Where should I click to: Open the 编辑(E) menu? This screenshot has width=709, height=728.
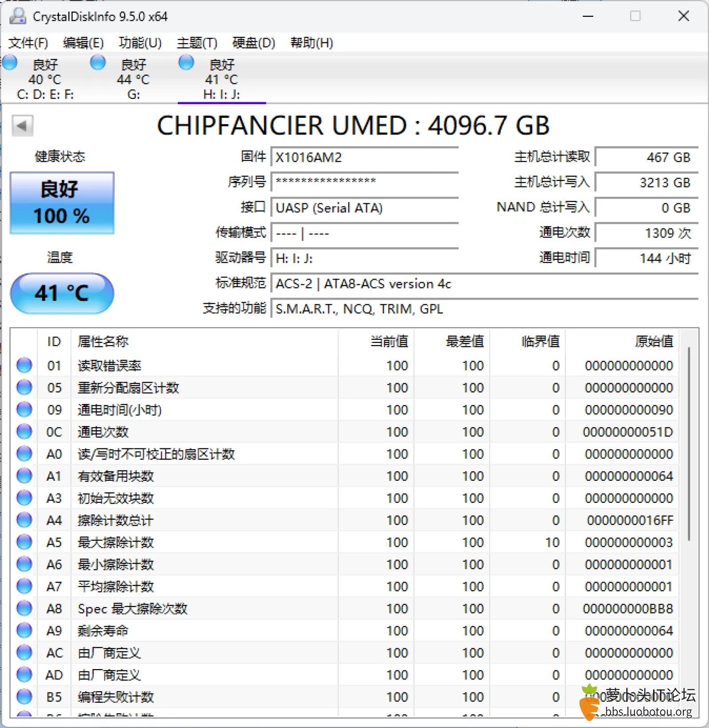click(83, 43)
